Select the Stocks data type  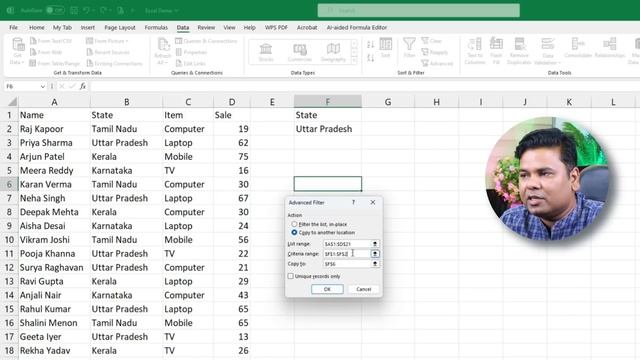[266, 52]
